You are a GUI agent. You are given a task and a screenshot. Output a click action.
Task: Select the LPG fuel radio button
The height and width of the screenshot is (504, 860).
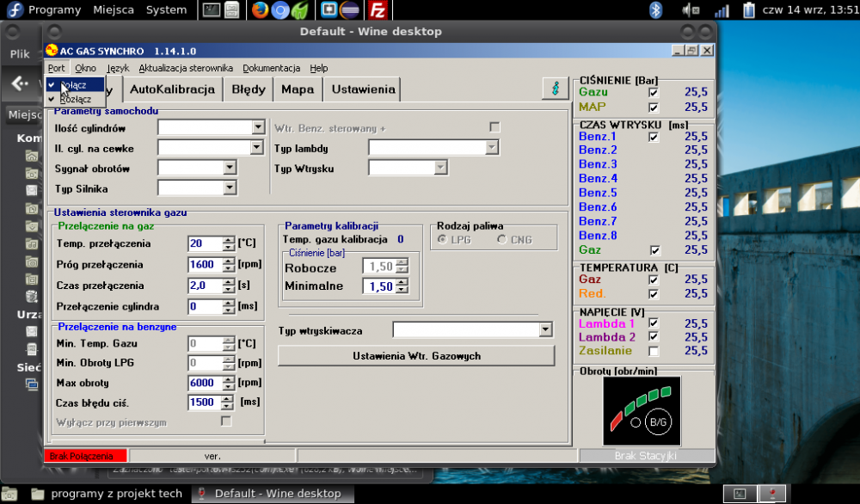[442, 240]
